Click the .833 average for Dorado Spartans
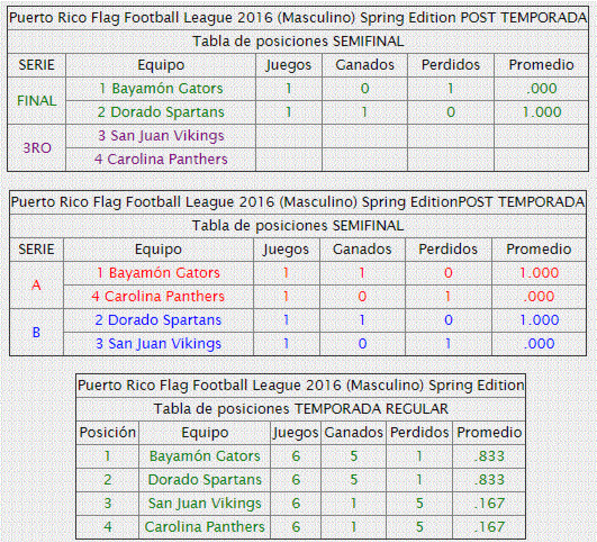 pyautogui.click(x=489, y=480)
